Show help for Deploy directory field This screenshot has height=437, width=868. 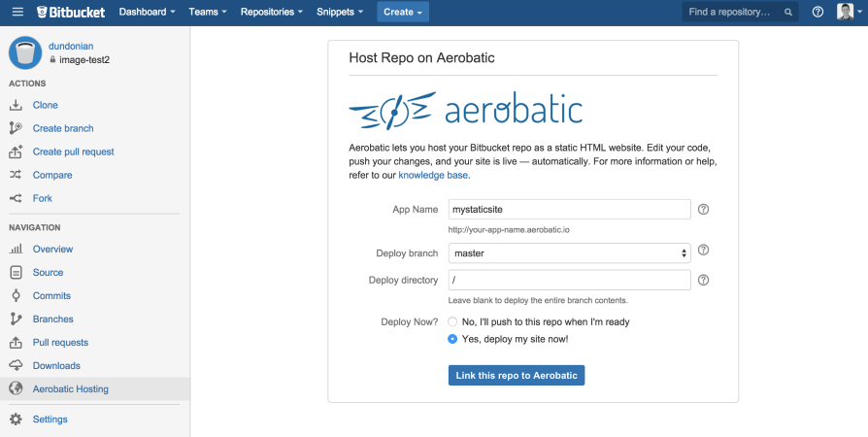point(703,280)
